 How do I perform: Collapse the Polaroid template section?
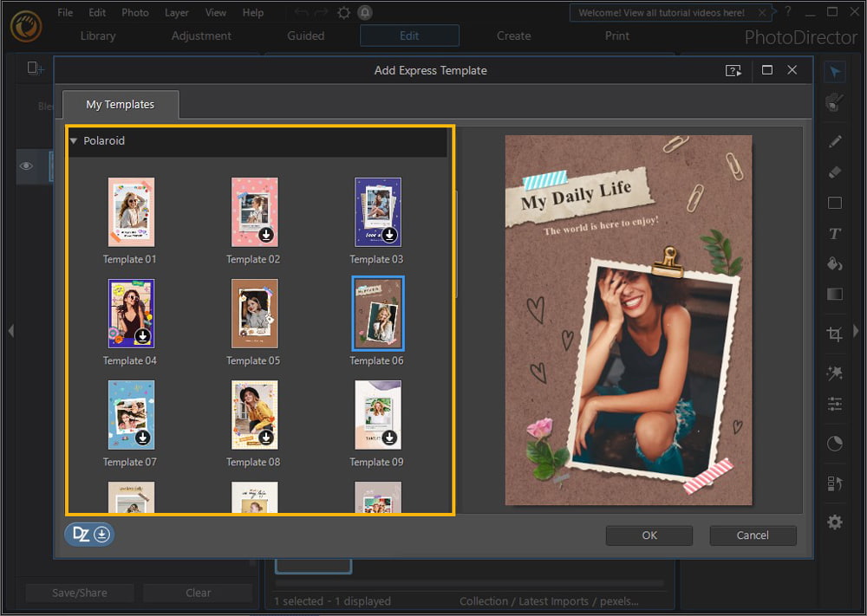(73, 140)
